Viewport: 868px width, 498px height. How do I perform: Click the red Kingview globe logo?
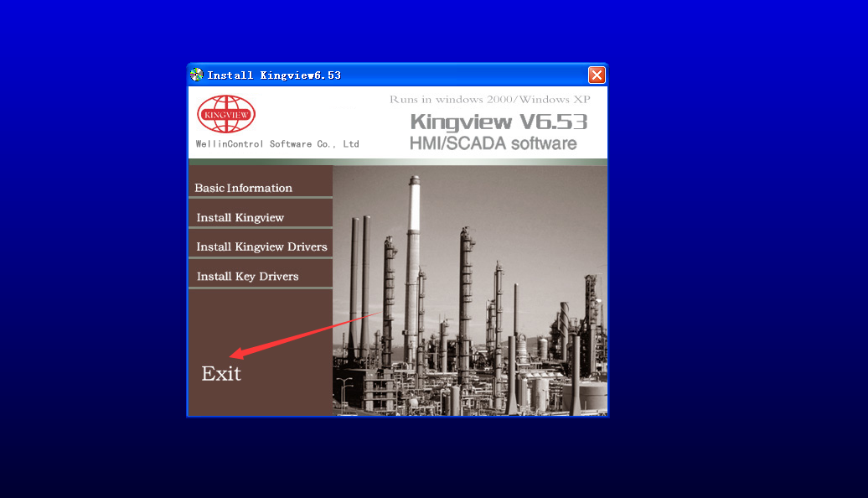tap(226, 114)
